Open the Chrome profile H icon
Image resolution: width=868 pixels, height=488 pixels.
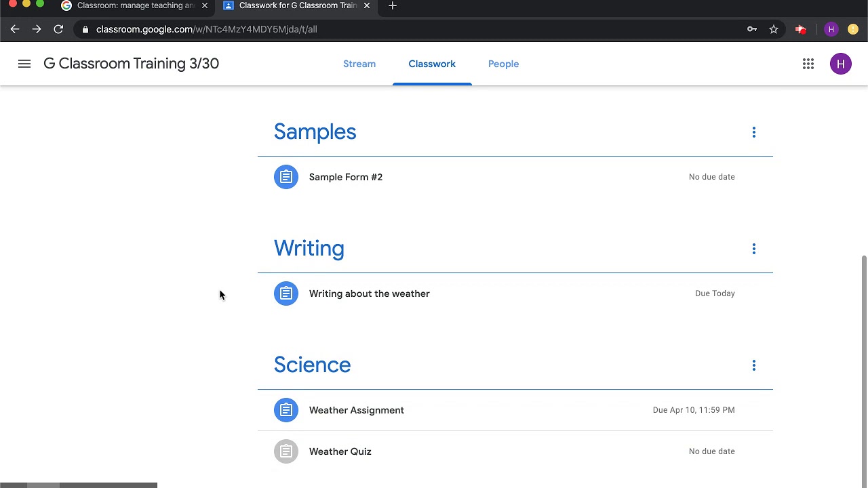pyautogui.click(x=831, y=29)
